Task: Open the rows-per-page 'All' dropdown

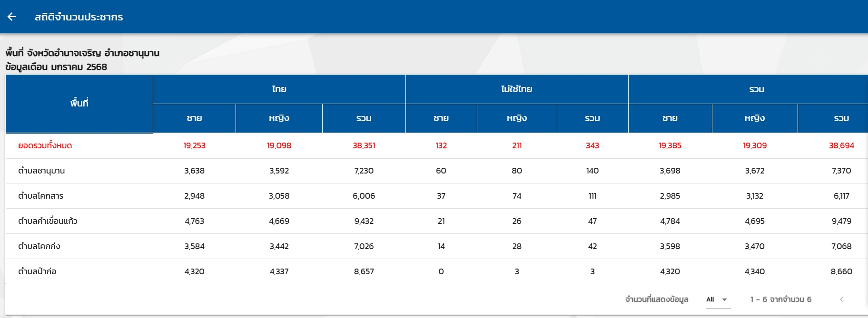Action: pos(718,299)
